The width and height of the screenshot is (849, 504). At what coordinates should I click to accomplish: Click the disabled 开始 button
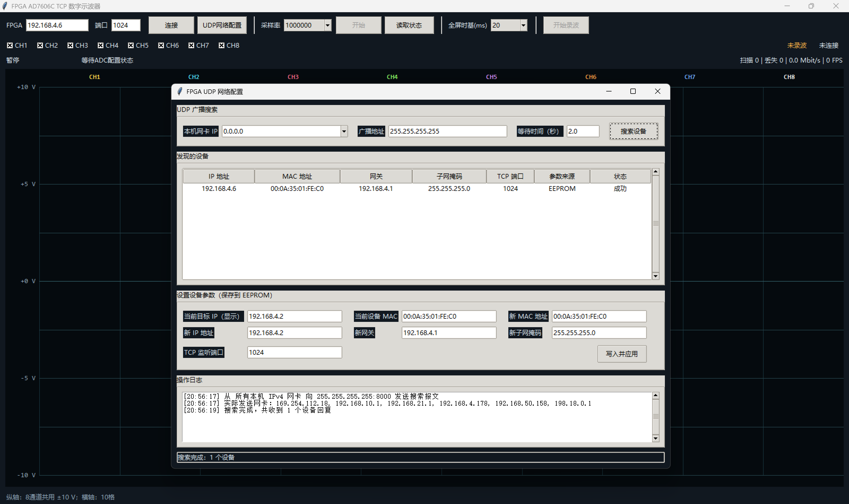click(358, 25)
